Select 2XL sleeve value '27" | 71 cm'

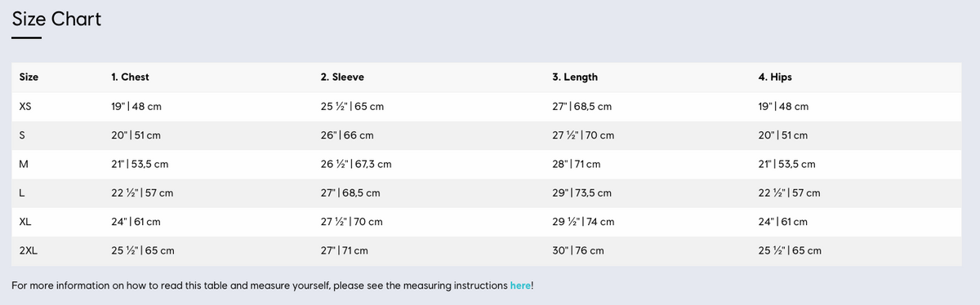point(345,250)
